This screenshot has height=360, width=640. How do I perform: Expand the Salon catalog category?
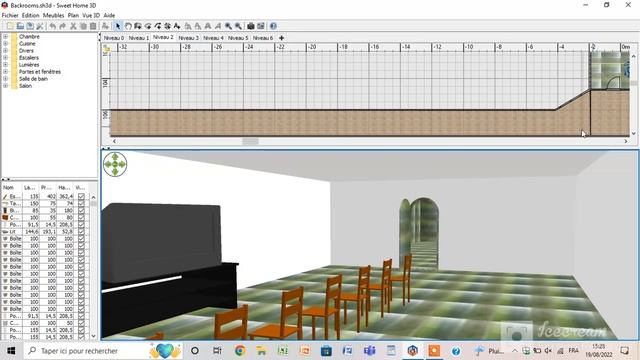(x=5, y=86)
